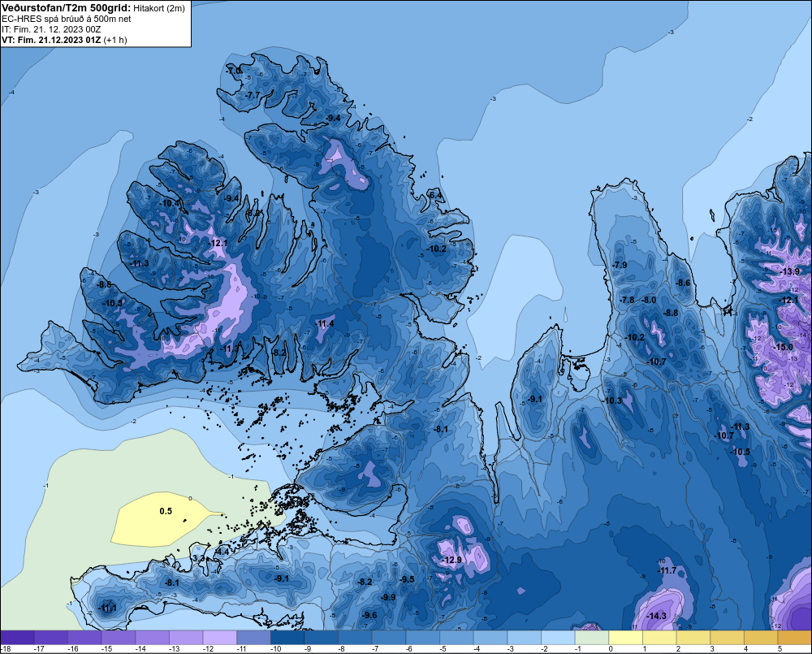
Task: Click the -7.8 temperature value
Action: coord(627,300)
